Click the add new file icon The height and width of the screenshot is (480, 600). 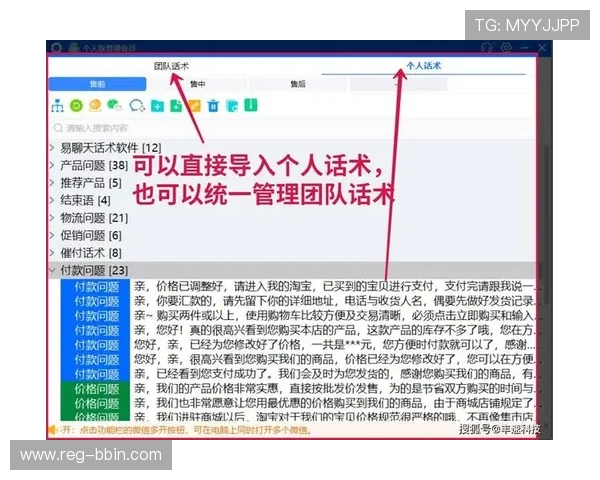click(x=176, y=106)
